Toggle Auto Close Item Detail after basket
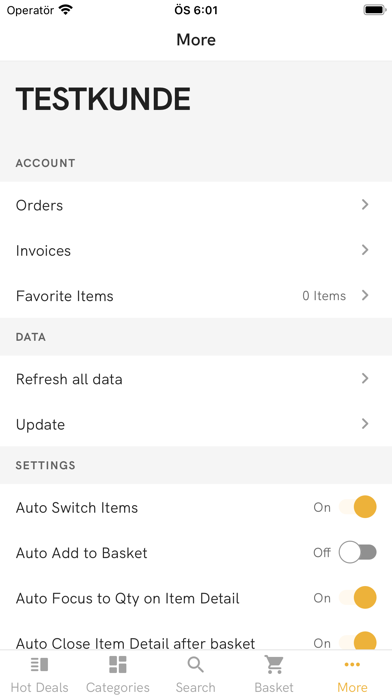392x696 pixels. 358,641
